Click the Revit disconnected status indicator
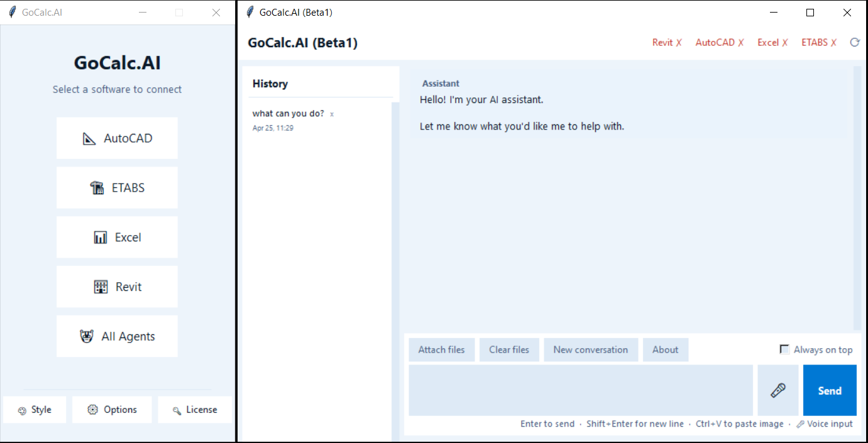This screenshot has width=868, height=443. point(667,43)
